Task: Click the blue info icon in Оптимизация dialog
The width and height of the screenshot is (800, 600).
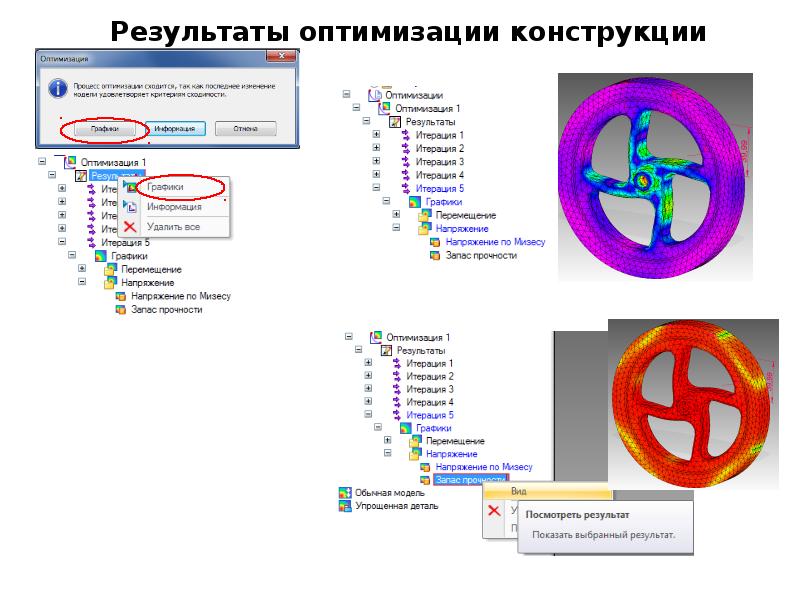Action: [56, 87]
